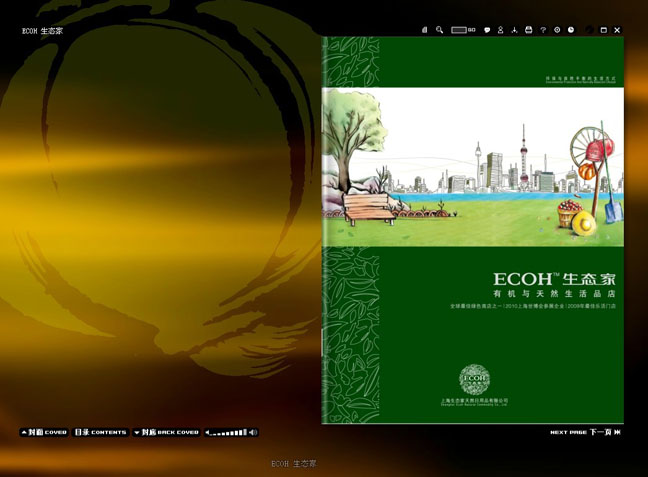The height and width of the screenshot is (477, 648).
Task: Click the GO button next to page box
Action: coord(472,30)
